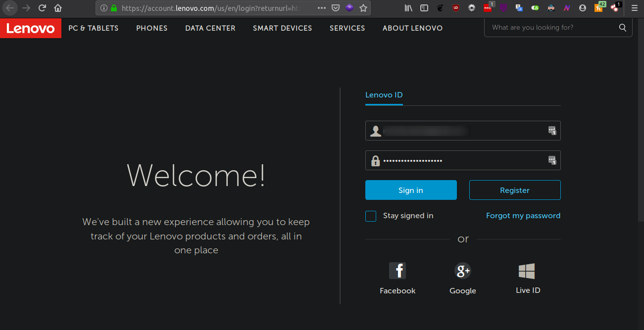Focus the username input field
644x330 pixels.
(463, 131)
